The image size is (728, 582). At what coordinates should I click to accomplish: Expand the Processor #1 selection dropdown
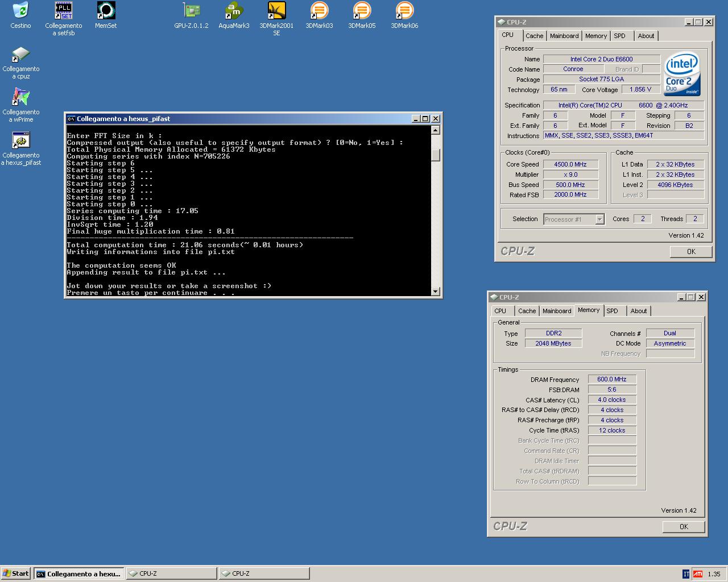click(x=599, y=219)
